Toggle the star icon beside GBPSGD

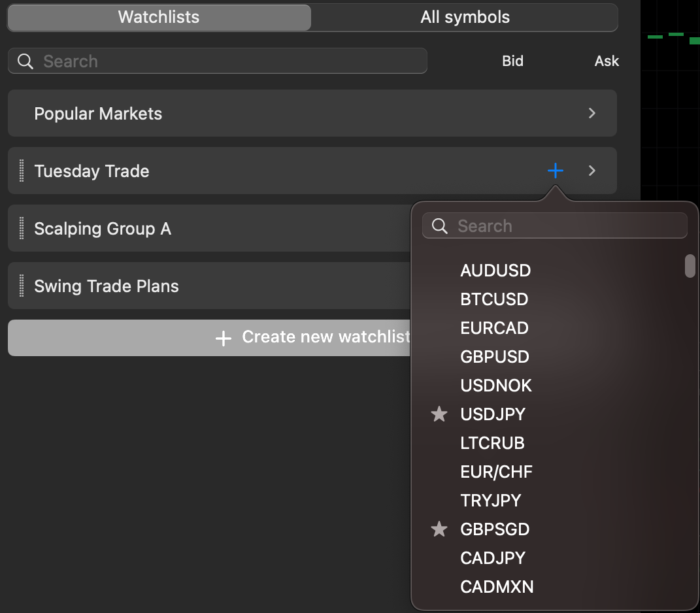439,529
